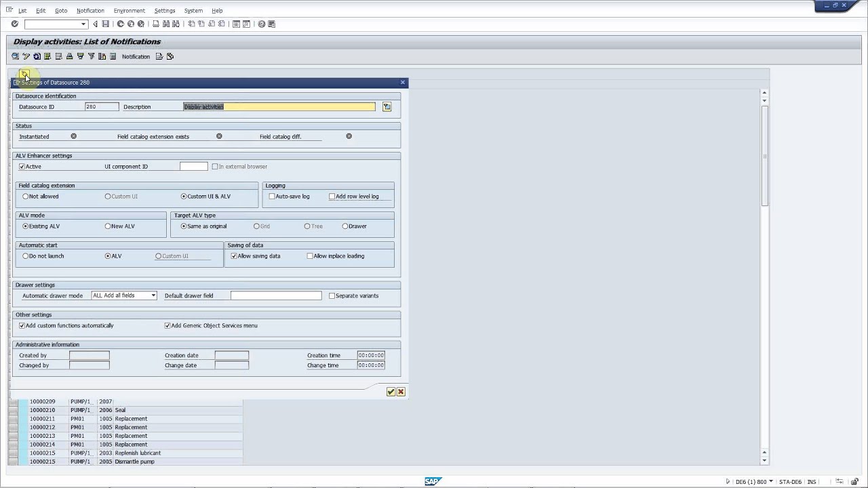Click the Notification toolbar button
This screenshot has width=868, height=488.
click(x=136, y=57)
